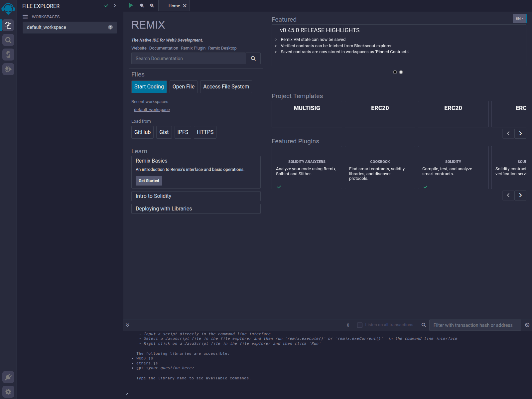The image size is (532, 399).
Task: Switch to the Home tab
Action: [174, 6]
